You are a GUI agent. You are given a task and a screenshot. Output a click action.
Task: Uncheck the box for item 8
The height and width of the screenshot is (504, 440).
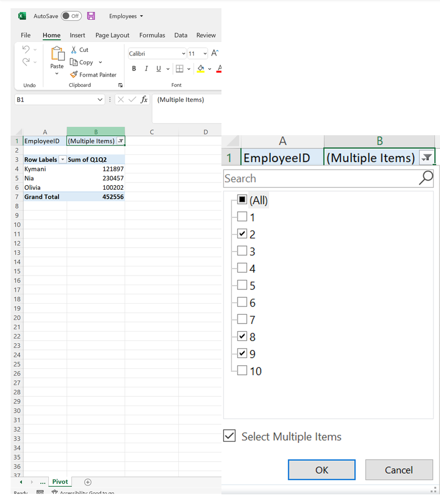click(x=242, y=337)
